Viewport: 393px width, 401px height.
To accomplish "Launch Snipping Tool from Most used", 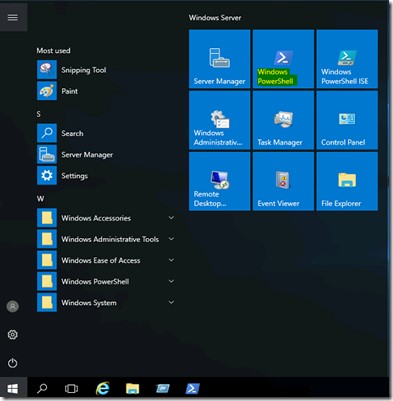I will pos(106,70).
